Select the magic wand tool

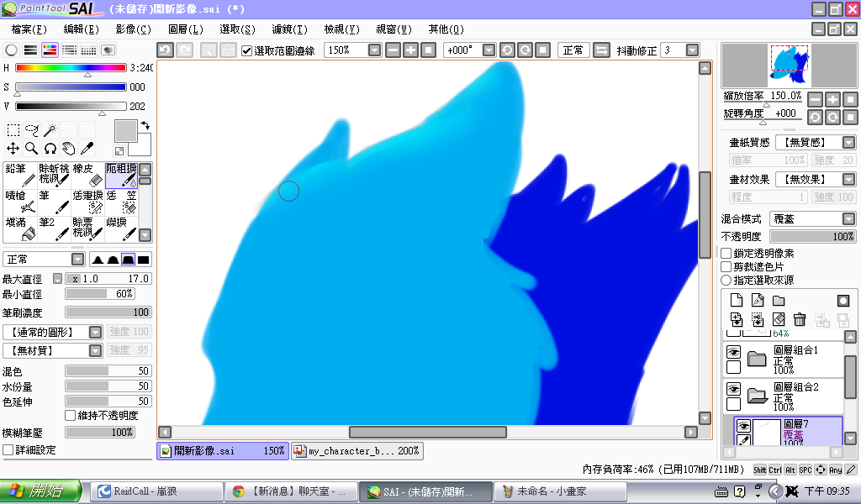tap(50, 130)
